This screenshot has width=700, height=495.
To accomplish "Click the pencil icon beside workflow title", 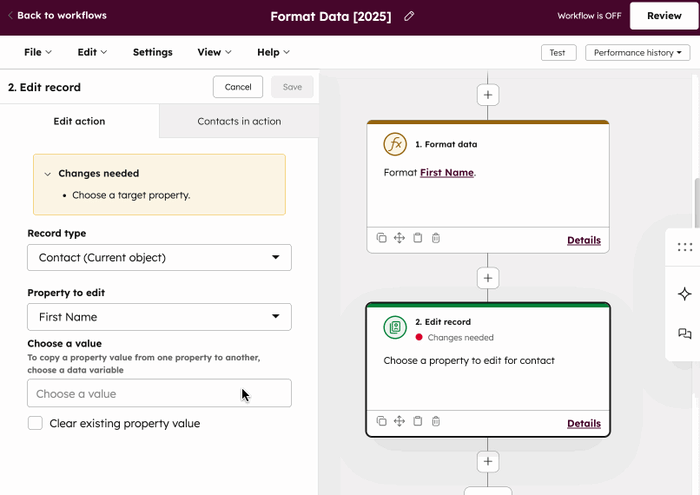I will [409, 17].
